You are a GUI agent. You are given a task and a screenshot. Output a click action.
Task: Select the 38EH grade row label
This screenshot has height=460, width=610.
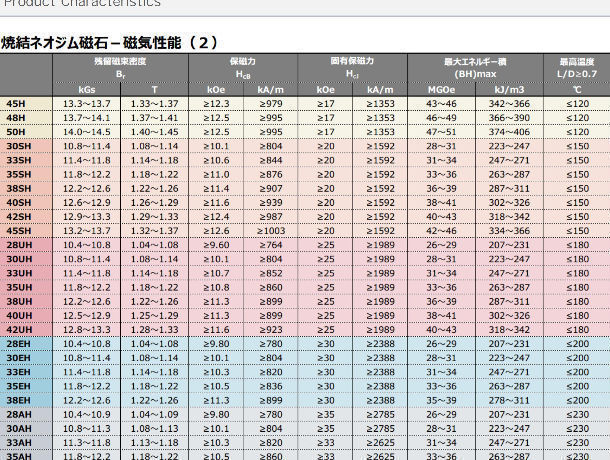[x=19, y=400]
